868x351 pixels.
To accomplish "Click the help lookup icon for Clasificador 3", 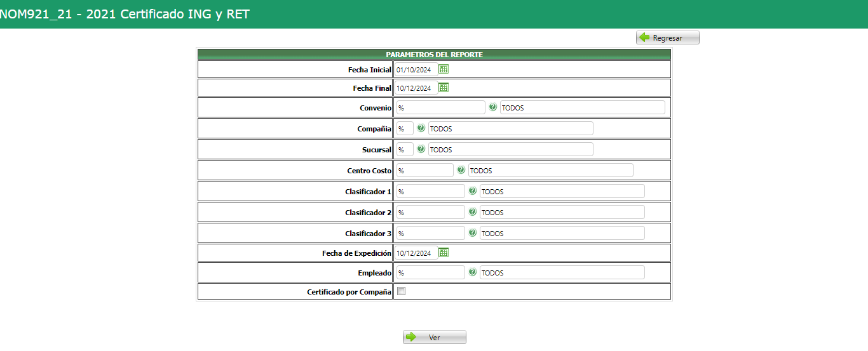I will point(472,233).
